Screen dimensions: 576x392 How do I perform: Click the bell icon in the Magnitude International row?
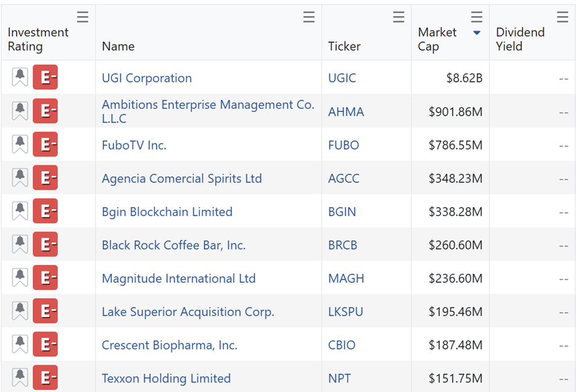(x=20, y=278)
